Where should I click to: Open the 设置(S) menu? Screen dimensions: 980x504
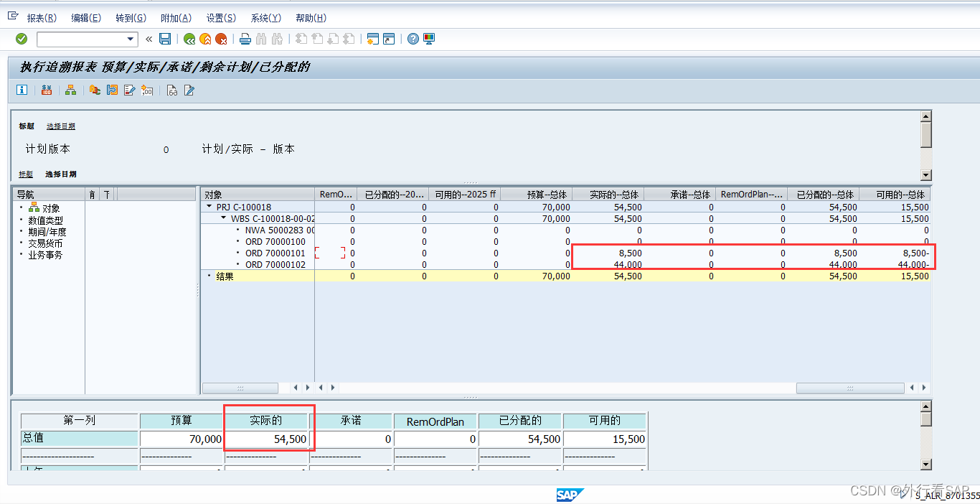pos(220,18)
